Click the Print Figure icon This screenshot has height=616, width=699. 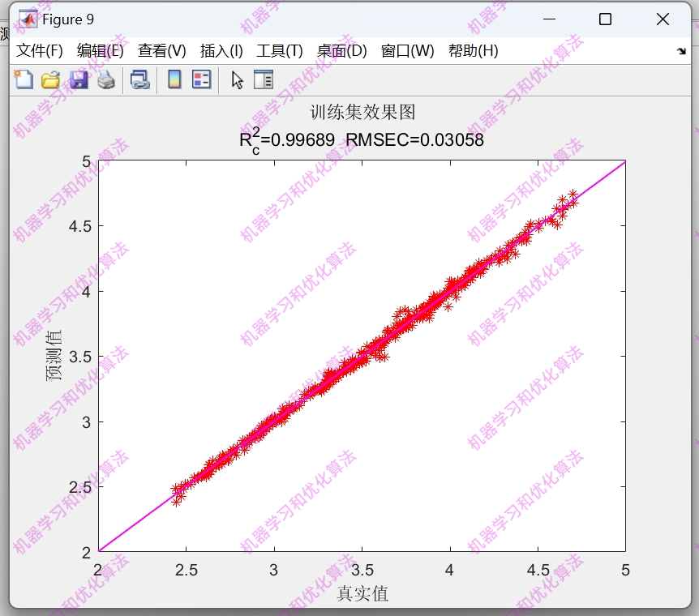point(106,80)
